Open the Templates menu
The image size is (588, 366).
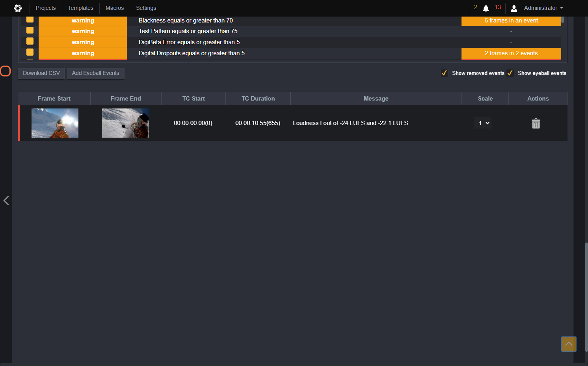click(80, 8)
